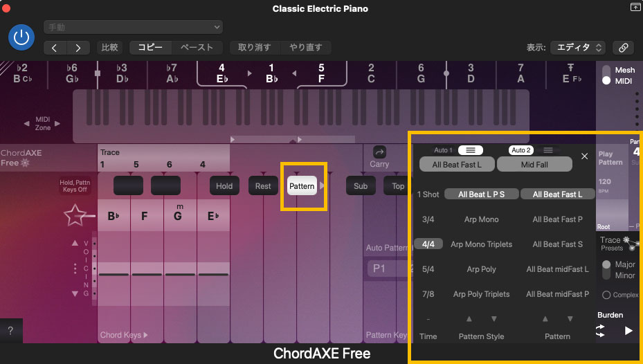Lower voicing with down arrow
Viewport: 643px width, 364px height.
tap(75, 293)
